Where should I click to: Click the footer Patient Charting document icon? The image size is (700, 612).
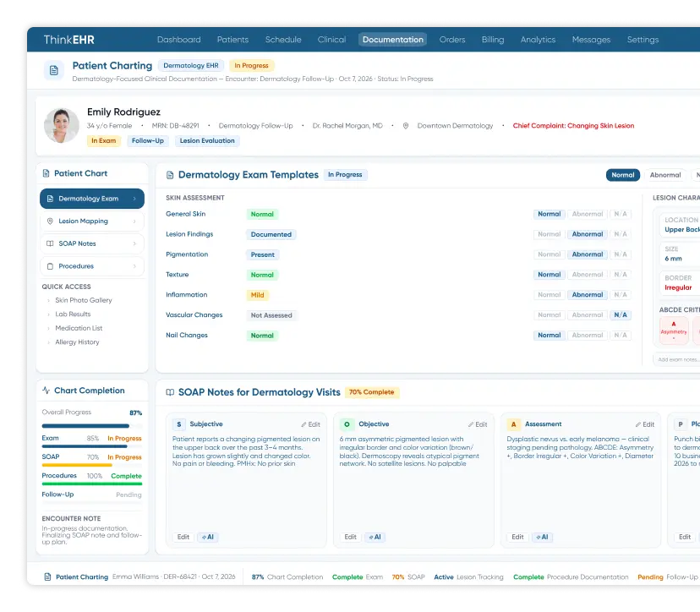pos(48,577)
